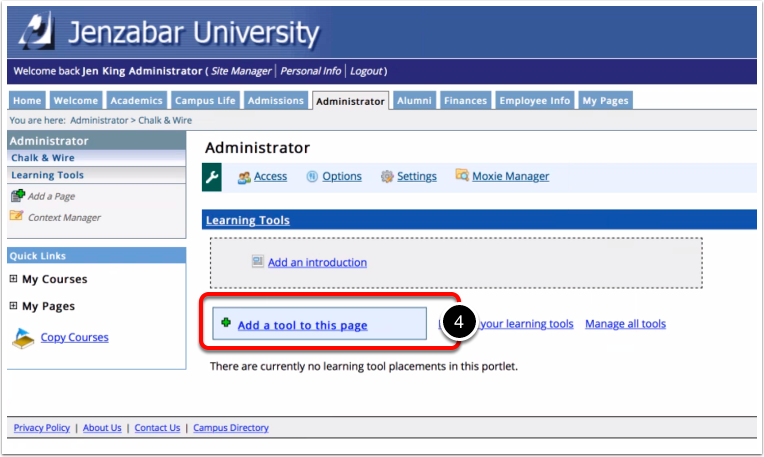The width and height of the screenshot is (764, 457).
Task: Open the Welcome tab
Action: 76,100
